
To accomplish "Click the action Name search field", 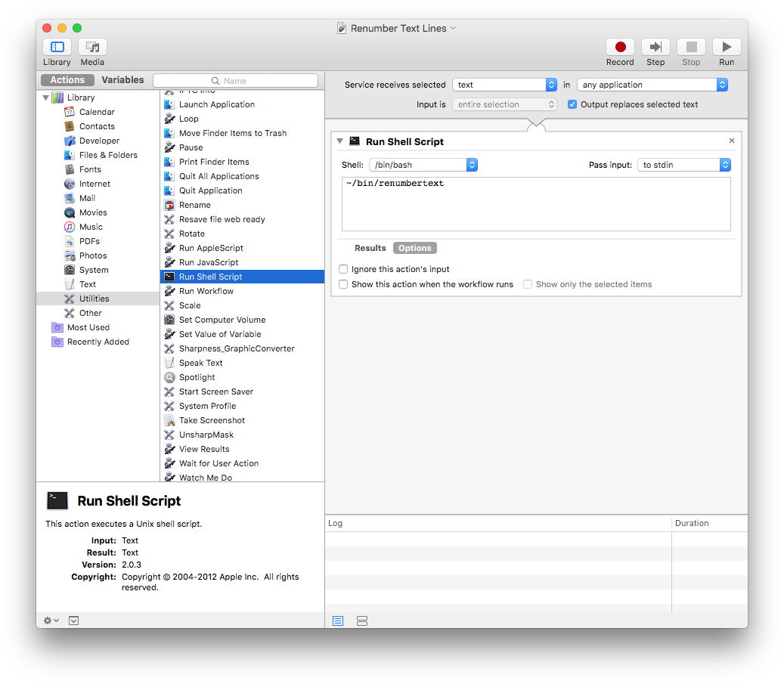I will pyautogui.click(x=235, y=81).
